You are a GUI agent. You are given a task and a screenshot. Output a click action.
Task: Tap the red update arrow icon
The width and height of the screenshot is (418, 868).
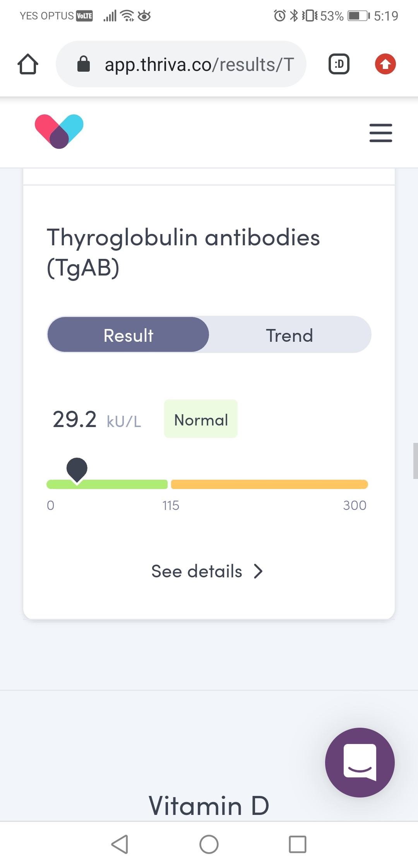click(x=385, y=64)
